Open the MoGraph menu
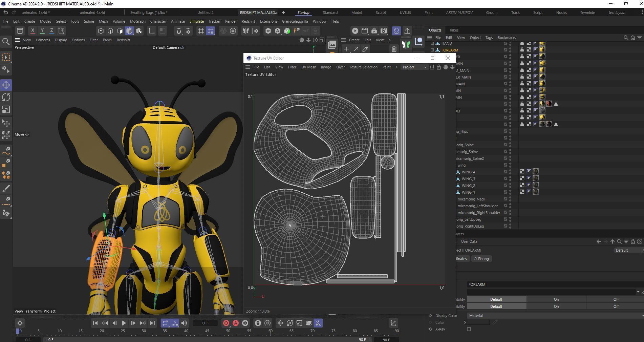Image resolution: width=644 pixels, height=342 pixels. coord(137,21)
